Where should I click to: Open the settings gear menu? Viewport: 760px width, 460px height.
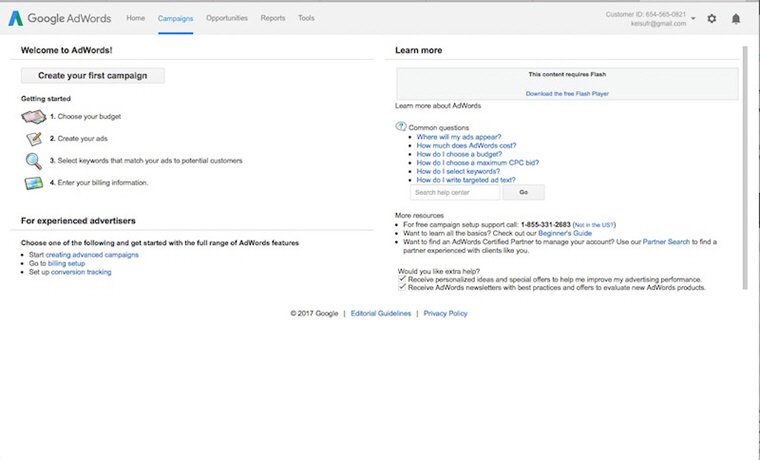coord(712,19)
